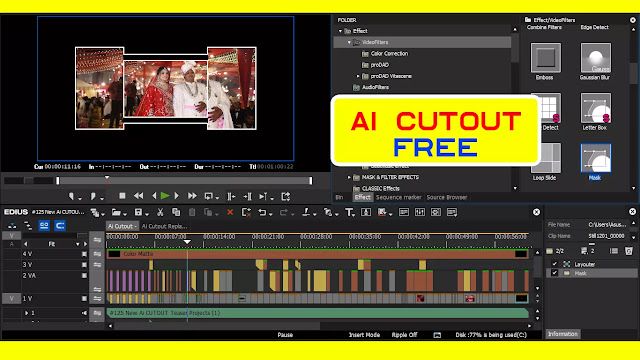Click the Paste clipboard icon
This screenshot has height=360, width=640.
pos(192,212)
